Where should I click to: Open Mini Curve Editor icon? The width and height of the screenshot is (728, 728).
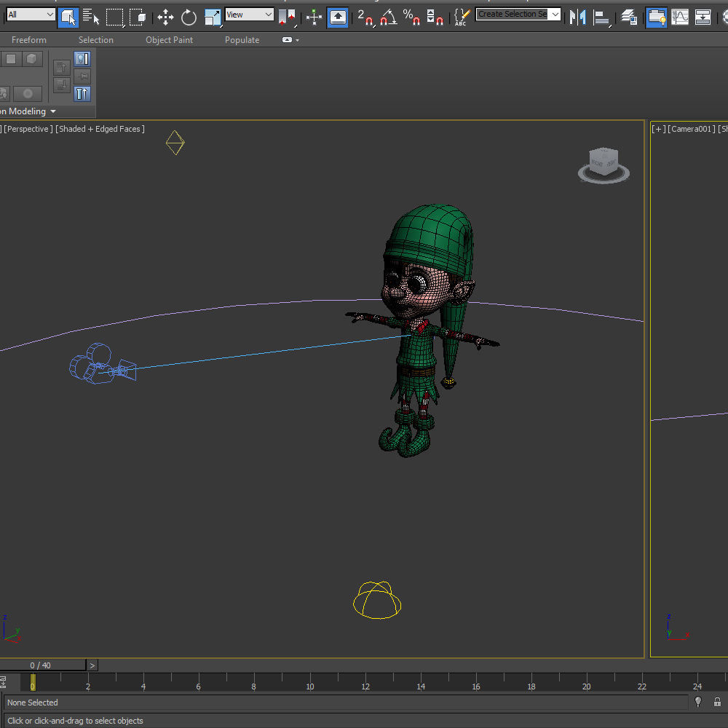tap(3, 681)
